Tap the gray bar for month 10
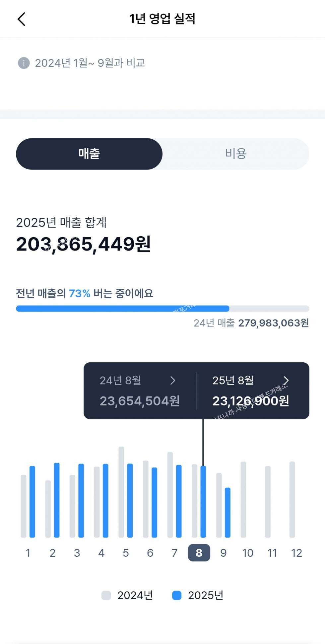Image resolution: width=325 pixels, height=644 pixels. 243,499
